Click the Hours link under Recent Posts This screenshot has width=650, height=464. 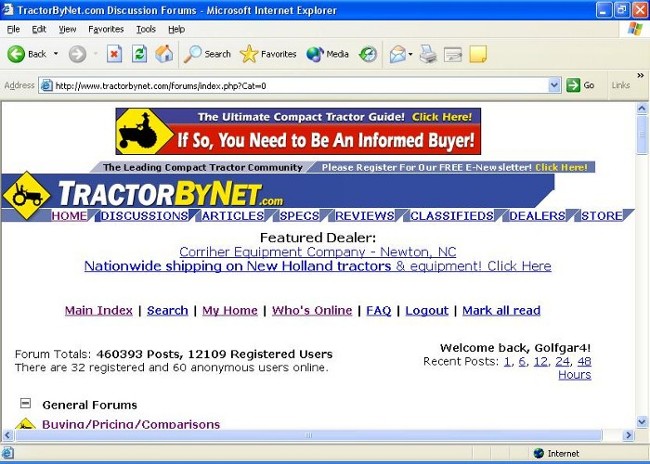[x=575, y=375]
